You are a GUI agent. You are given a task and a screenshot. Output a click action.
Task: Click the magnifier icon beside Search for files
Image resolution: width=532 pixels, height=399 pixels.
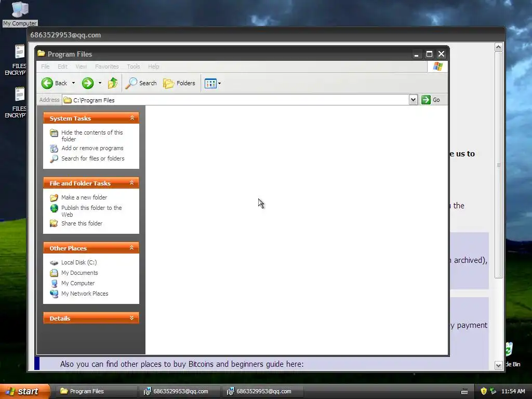click(54, 159)
